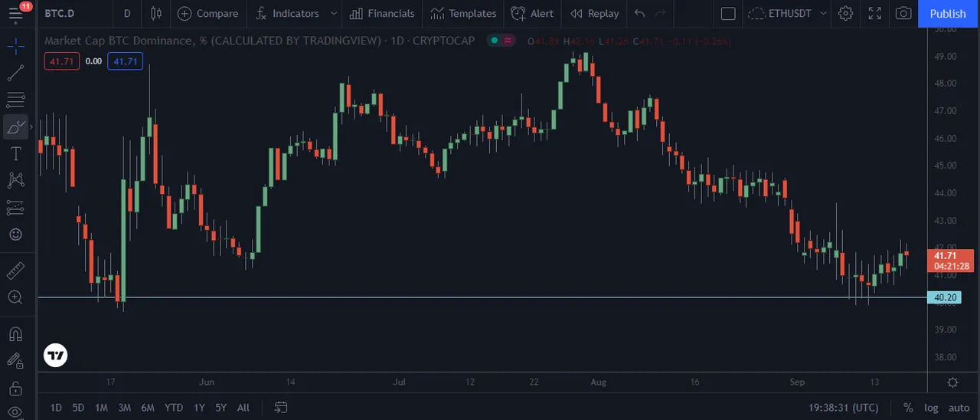Set range to 5Y
The image size is (980, 420).
tap(220, 408)
